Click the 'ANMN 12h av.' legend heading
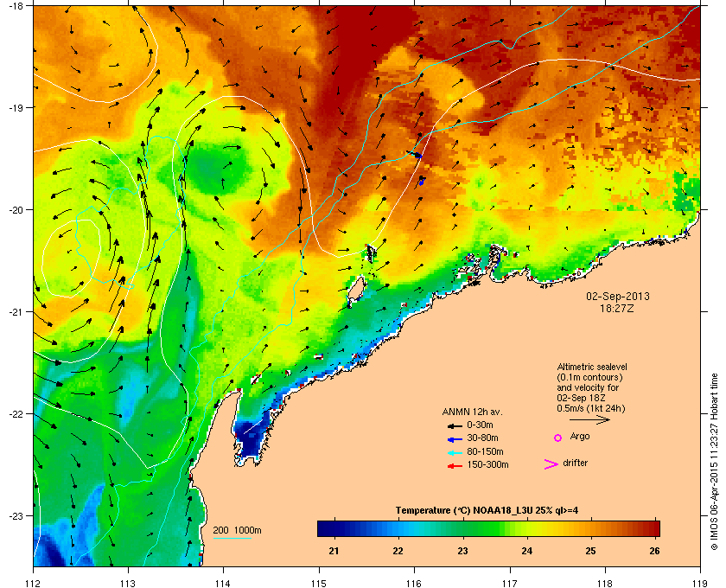726x588 pixels. pyautogui.click(x=472, y=412)
